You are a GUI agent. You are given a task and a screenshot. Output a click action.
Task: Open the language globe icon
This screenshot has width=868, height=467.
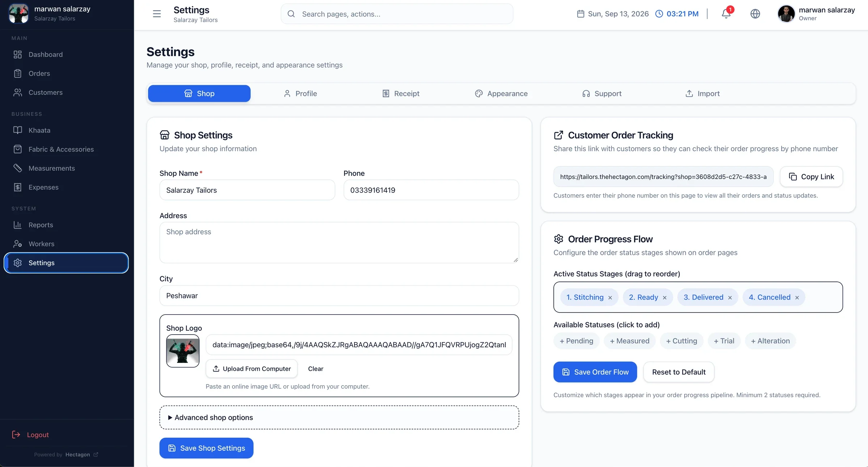pyautogui.click(x=755, y=14)
